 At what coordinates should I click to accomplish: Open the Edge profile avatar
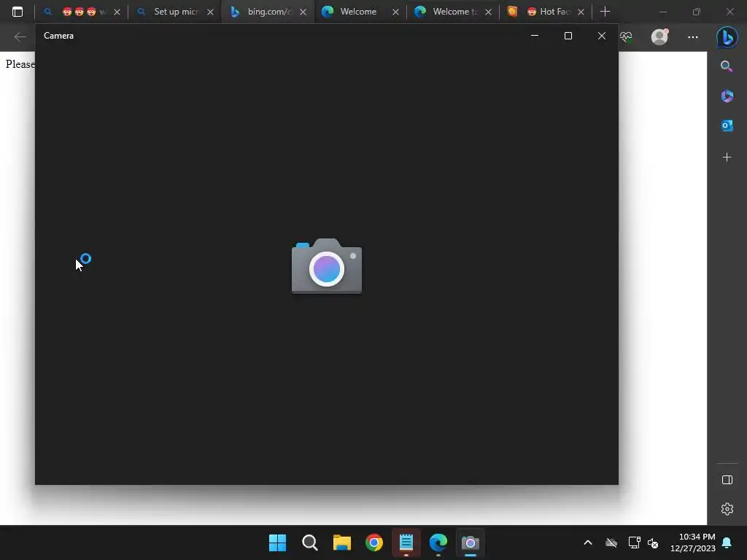pyautogui.click(x=659, y=36)
